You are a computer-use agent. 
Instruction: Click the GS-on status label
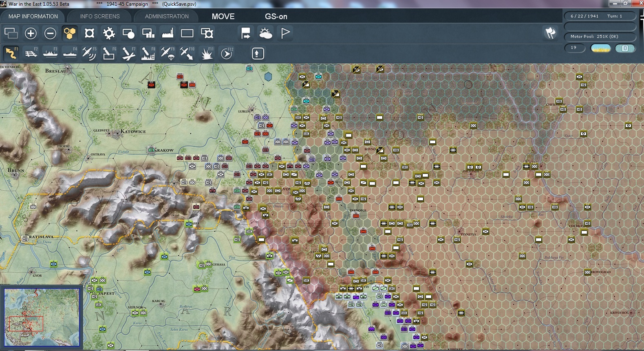click(276, 16)
